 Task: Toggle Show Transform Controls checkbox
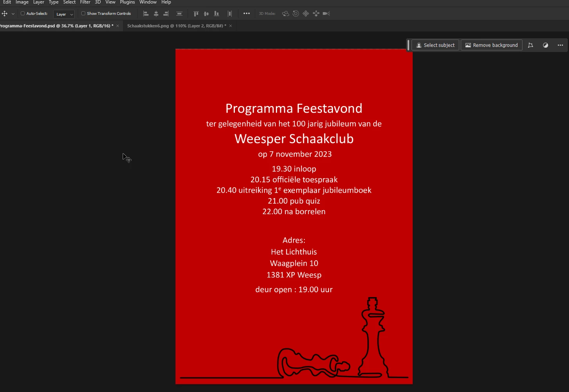83,13
